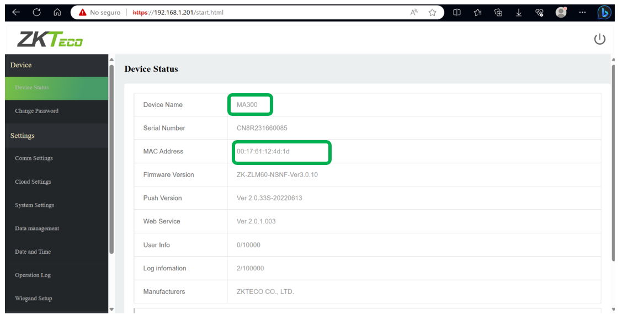Screen dimensions: 644x315
Task: Add page to favorites with star icon
Action: pos(433,12)
